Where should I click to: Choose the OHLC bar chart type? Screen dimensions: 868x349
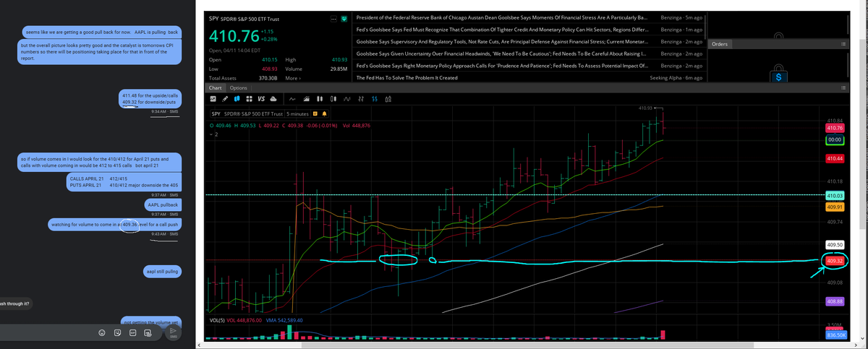pyautogui.click(x=361, y=99)
